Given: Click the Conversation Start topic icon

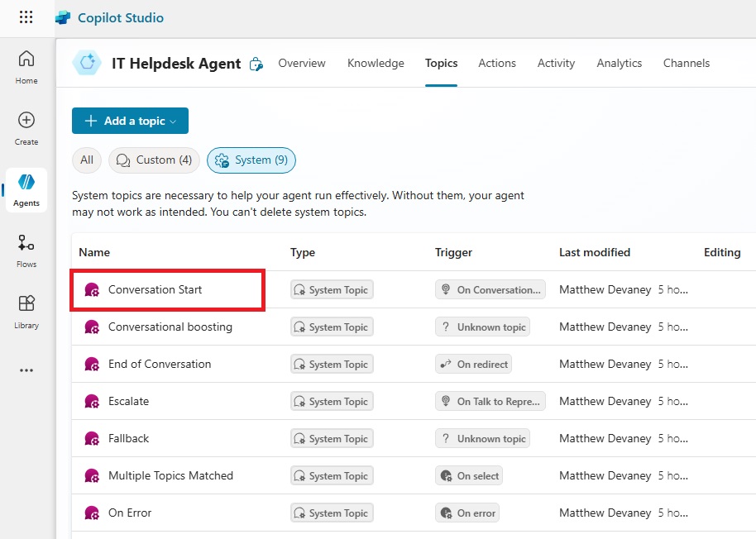Looking at the screenshot, I should click(92, 289).
